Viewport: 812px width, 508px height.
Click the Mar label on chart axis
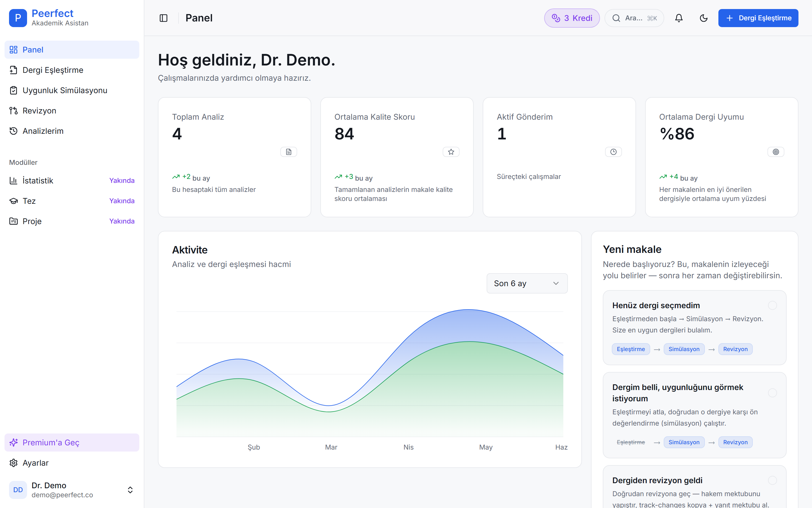pos(331,447)
